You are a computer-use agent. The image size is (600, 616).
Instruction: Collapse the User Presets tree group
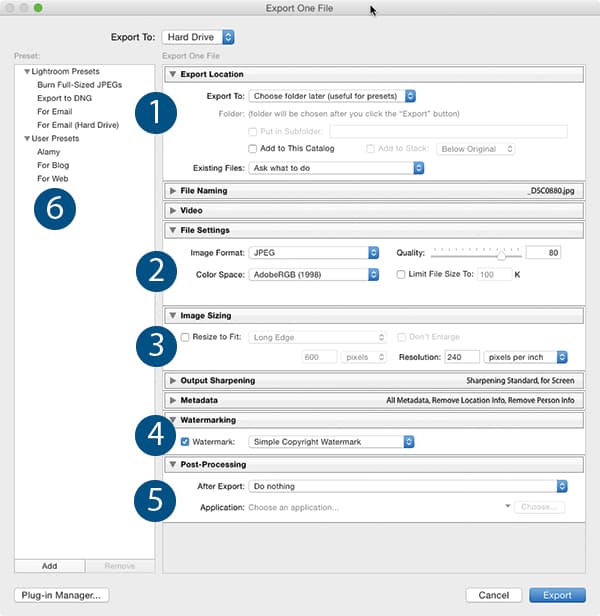tap(25, 138)
